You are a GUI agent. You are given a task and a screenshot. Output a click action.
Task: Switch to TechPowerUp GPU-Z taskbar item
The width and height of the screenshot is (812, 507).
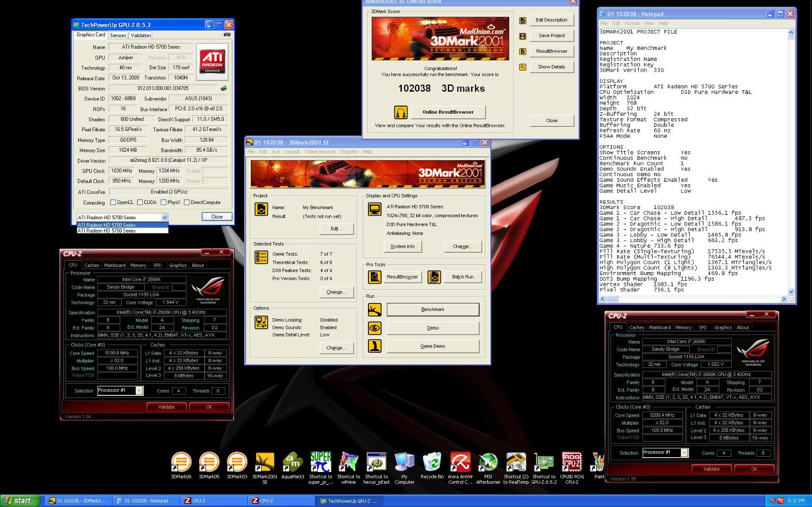(349, 501)
